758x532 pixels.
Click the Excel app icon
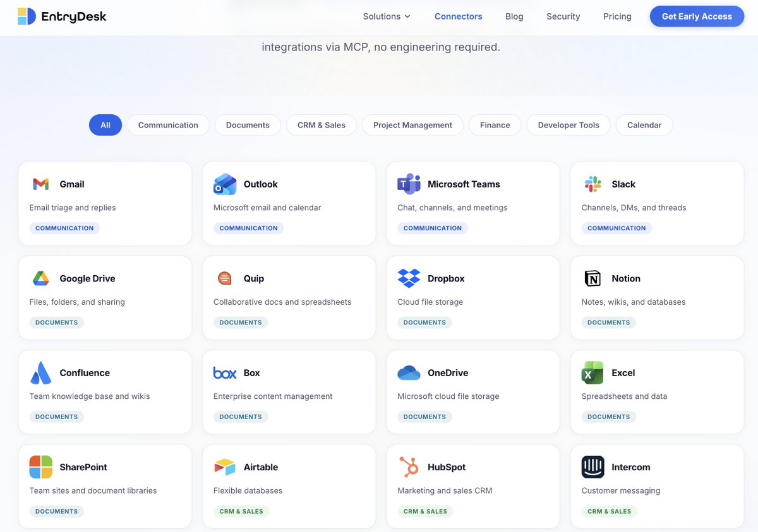click(x=593, y=373)
